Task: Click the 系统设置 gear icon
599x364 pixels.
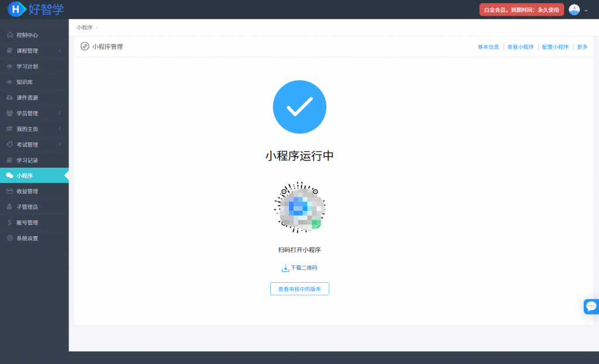Action: 10,238
